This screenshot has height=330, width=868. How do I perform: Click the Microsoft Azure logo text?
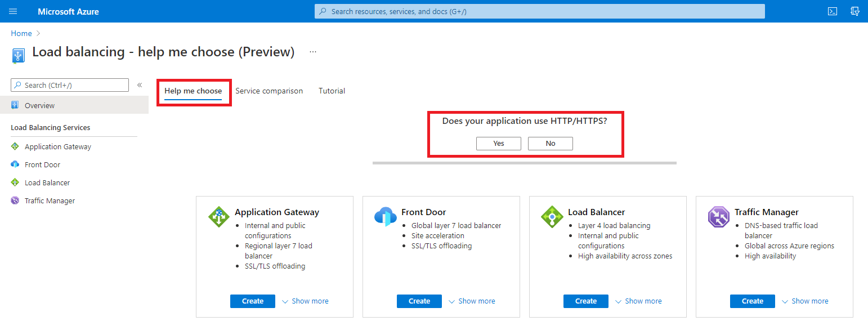(x=68, y=11)
